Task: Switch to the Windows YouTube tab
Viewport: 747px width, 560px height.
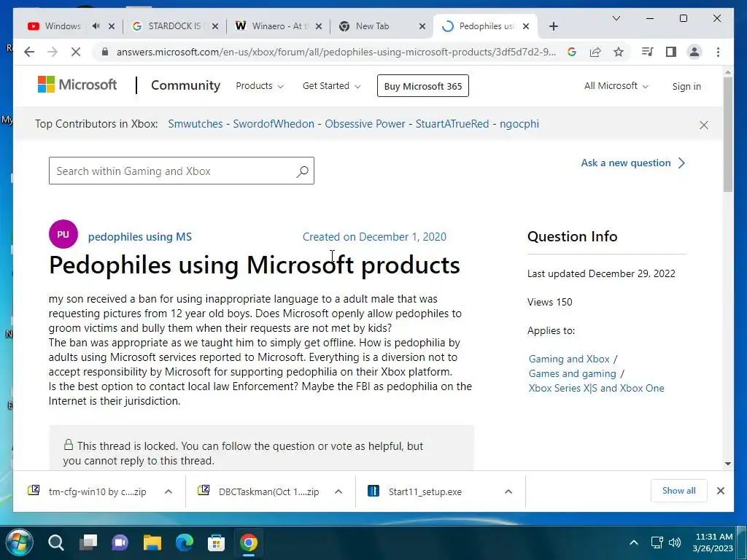Action: (x=62, y=26)
